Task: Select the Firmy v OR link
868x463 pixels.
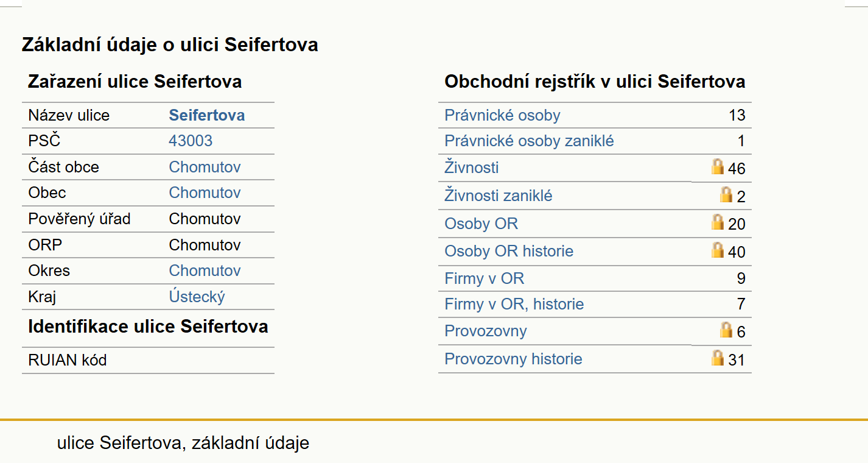Action: 484,278
